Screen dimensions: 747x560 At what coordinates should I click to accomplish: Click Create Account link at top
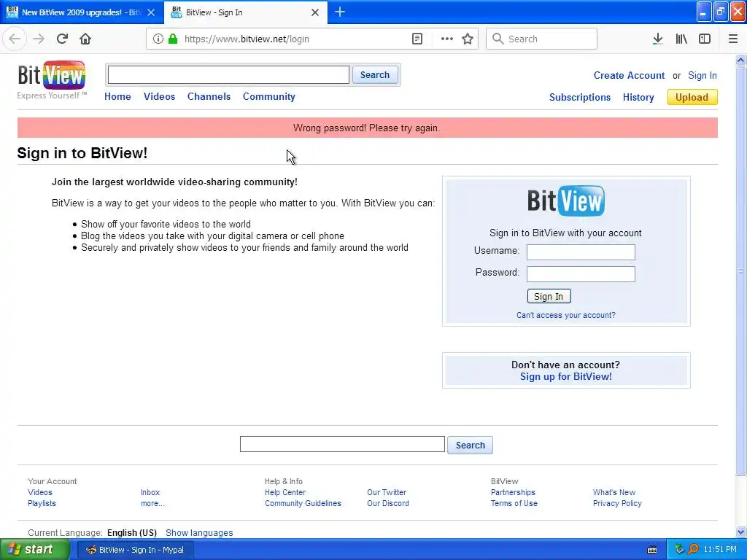(629, 75)
